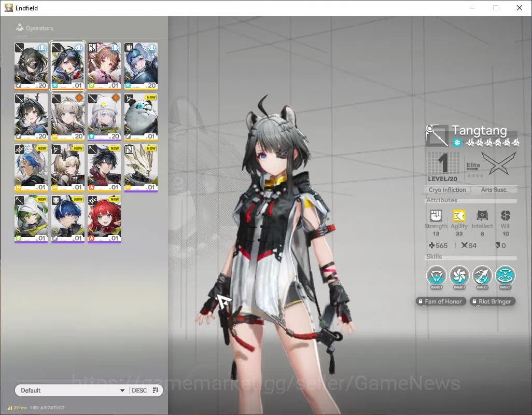Select the brown-haired girl operator card
532x415 pixels.
104,66
